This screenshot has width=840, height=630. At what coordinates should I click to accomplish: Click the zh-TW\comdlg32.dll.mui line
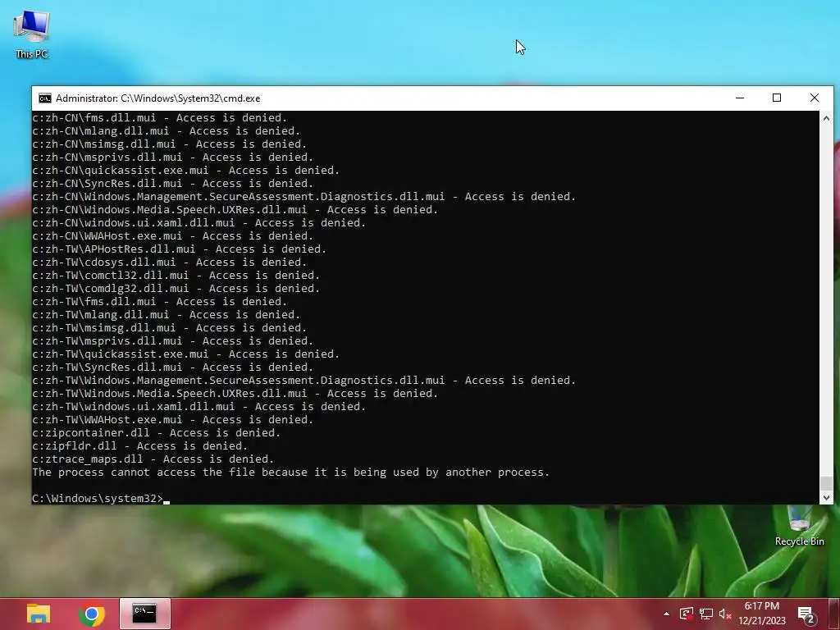pos(176,288)
